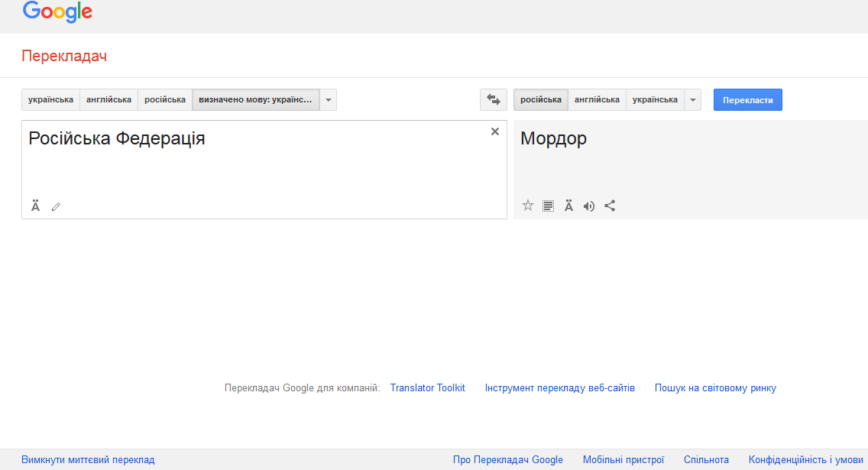Open Інструмент перекладу веб-сайтів link
Viewport: 868px width, 470px height.
tap(559, 387)
